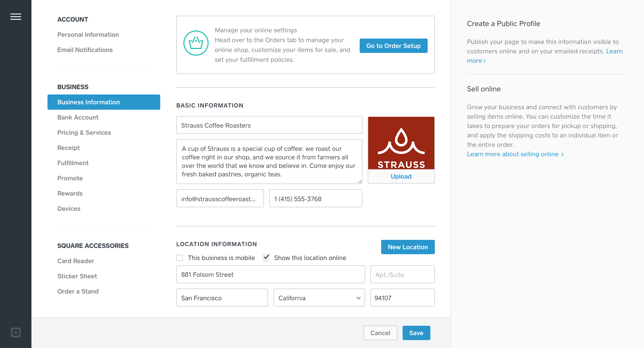Viewport: 644px width, 348px height.
Task: Go to Personal Information section
Action: click(x=88, y=35)
